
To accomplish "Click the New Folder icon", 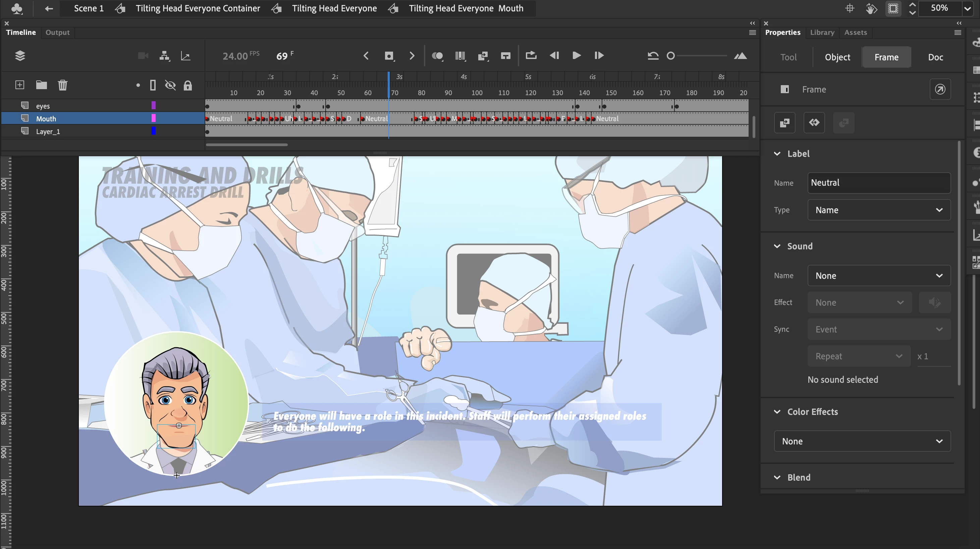I will click(x=41, y=85).
